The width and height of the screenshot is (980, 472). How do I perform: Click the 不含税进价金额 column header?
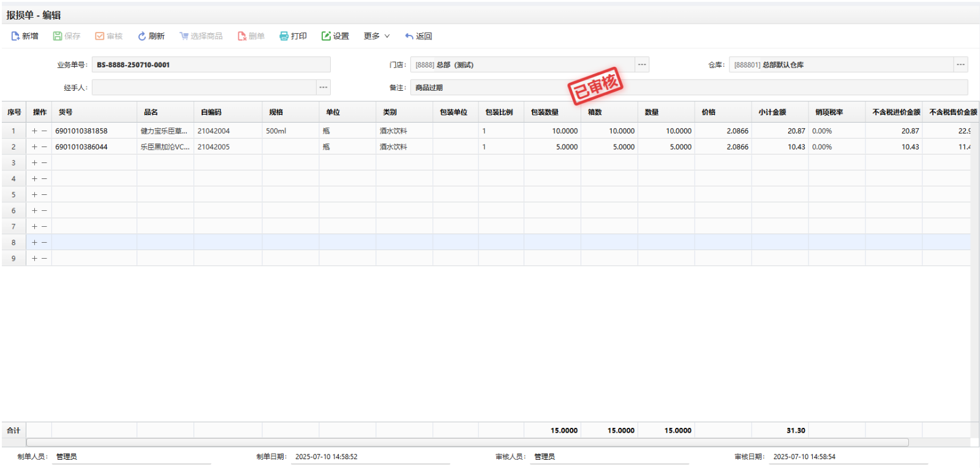894,112
